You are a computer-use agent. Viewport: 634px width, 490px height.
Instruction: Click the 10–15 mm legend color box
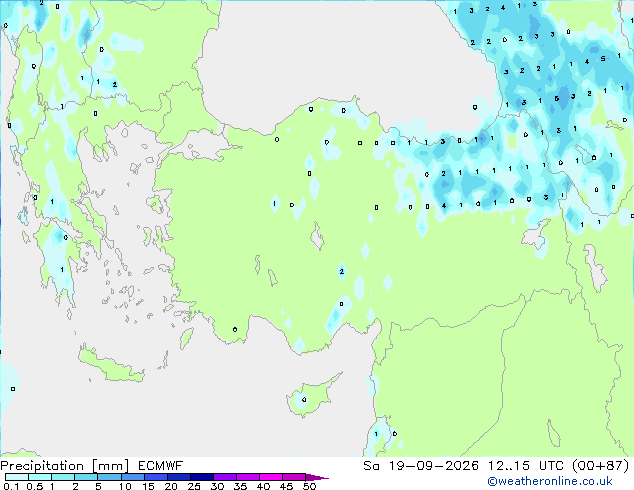coord(133,477)
